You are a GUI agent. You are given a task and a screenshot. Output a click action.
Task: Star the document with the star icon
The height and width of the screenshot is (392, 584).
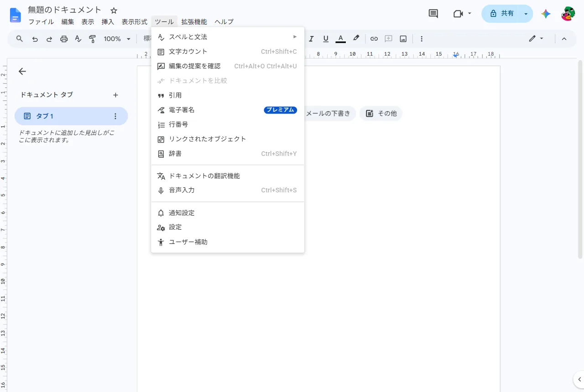pyautogui.click(x=114, y=10)
